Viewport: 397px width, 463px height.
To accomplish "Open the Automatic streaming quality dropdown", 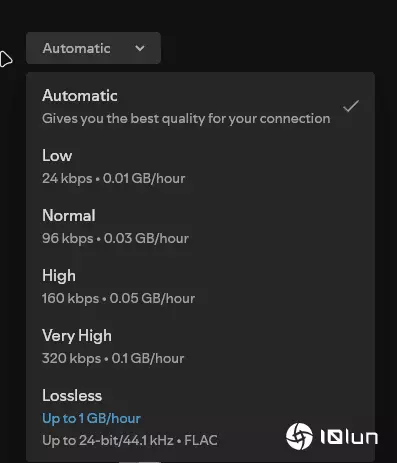I will click(x=93, y=48).
